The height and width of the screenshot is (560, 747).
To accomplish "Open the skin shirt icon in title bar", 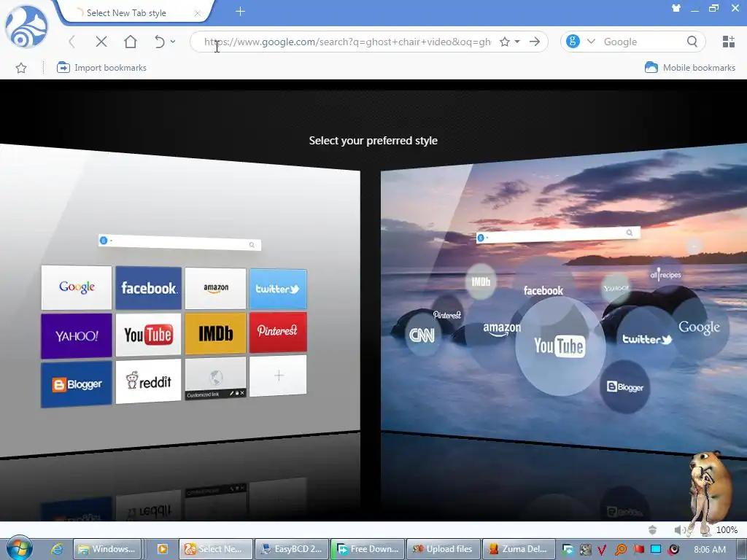I will click(676, 8).
